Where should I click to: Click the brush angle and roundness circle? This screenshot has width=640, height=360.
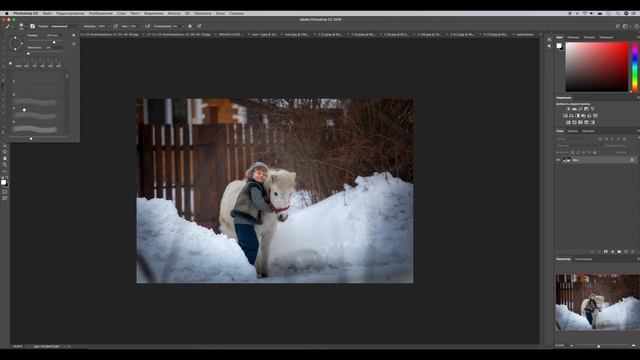tap(16, 43)
